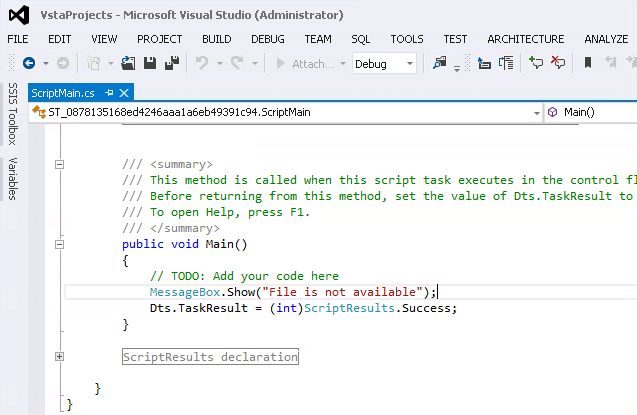
Task: Pin the ScriptMain.cs tab
Action: click(x=109, y=92)
